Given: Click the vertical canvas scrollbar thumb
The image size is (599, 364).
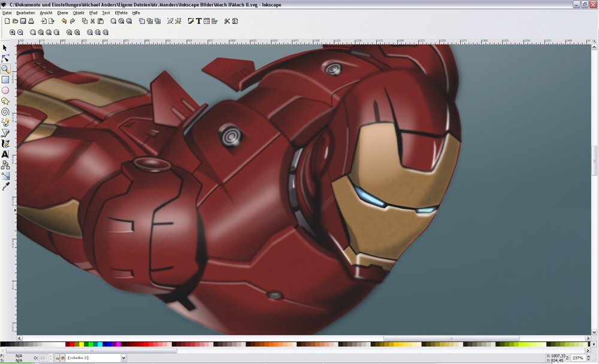Looking at the screenshot, I should (x=594, y=161).
